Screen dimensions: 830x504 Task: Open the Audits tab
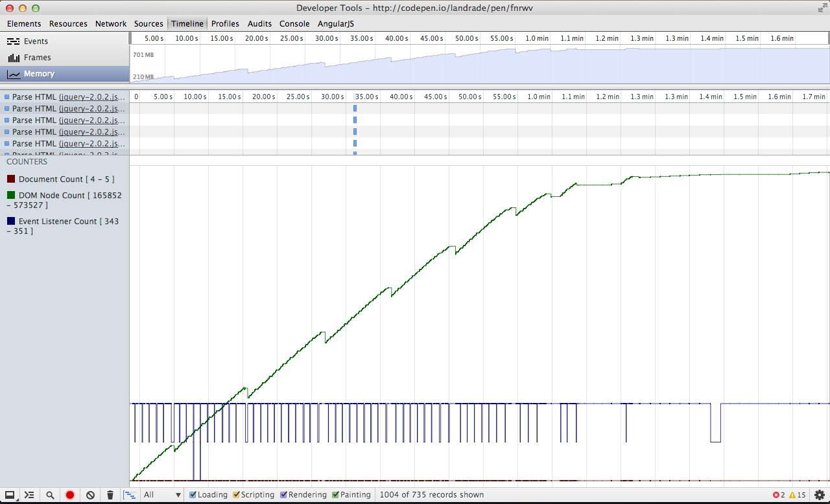pyautogui.click(x=259, y=23)
